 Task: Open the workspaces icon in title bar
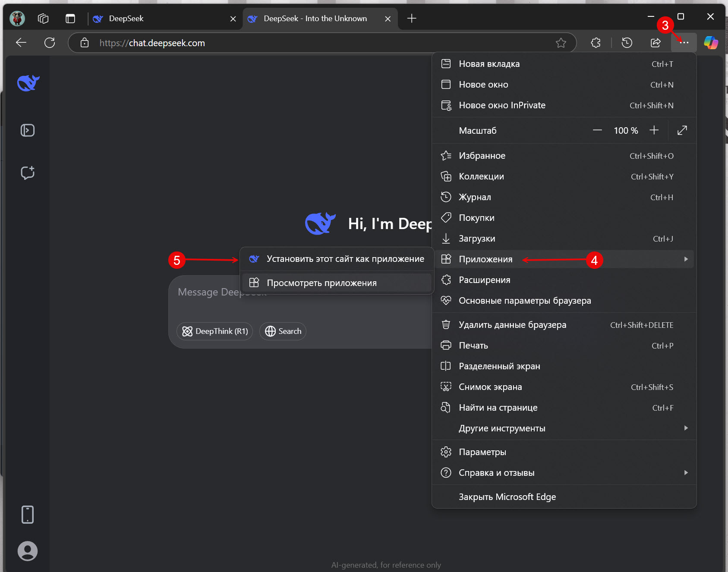click(43, 18)
